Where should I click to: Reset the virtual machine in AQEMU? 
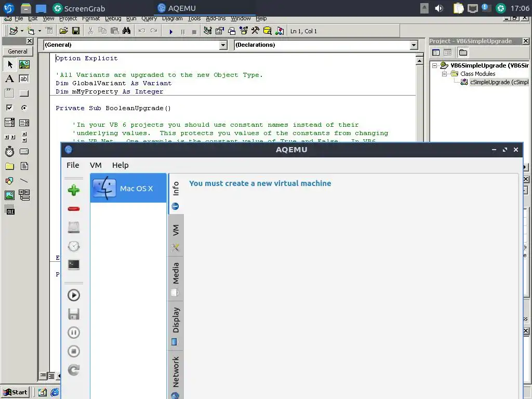click(74, 370)
